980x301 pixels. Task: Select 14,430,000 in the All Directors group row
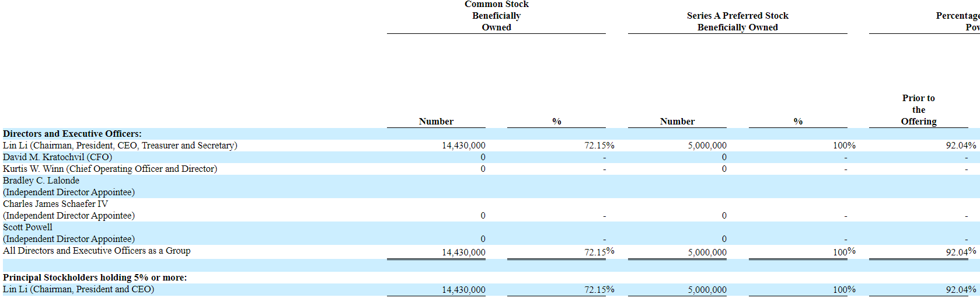463,252
